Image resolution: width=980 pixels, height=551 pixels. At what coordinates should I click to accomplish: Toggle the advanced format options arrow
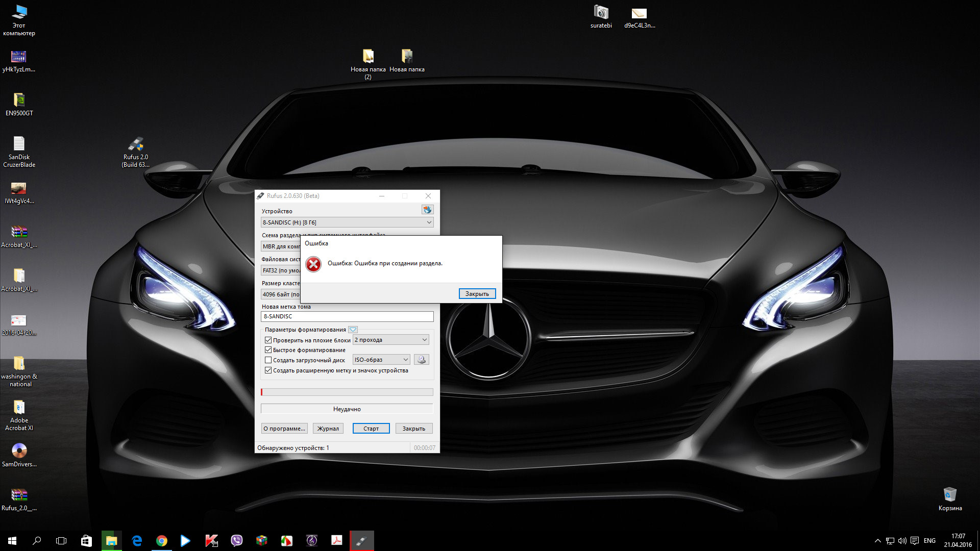pyautogui.click(x=353, y=330)
